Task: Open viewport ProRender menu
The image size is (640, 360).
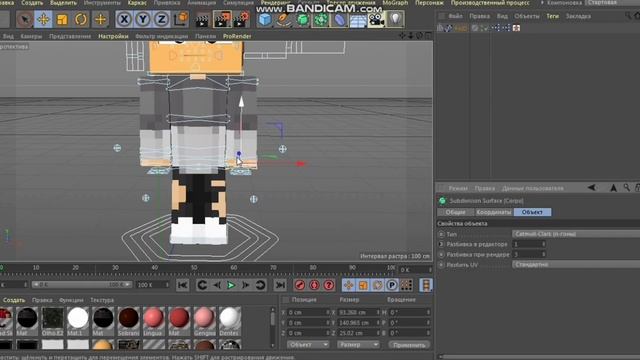Action: coord(237,36)
